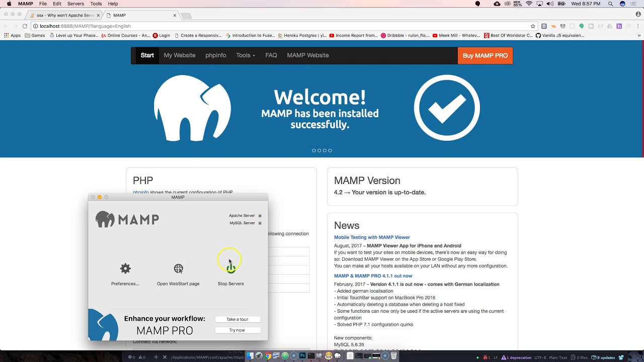Screen dimensions: 644x362
Task: Open the Best Of Worldstar C... bookmark
Action: click(508, 36)
